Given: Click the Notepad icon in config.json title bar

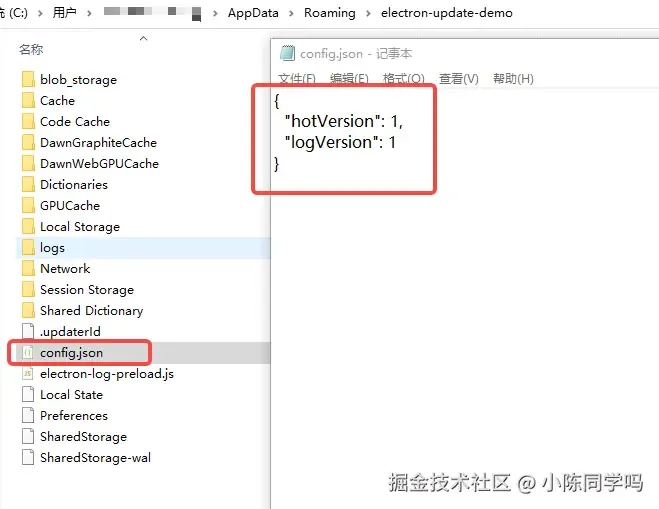Looking at the screenshot, I should (x=287, y=53).
